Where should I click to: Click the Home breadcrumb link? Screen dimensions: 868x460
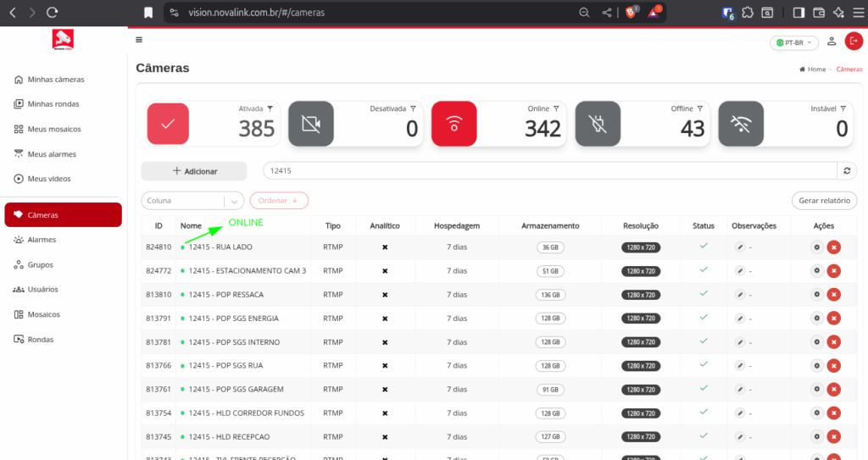click(x=815, y=69)
